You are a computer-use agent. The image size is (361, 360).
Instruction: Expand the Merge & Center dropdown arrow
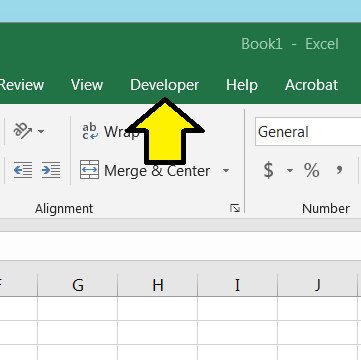tap(226, 171)
